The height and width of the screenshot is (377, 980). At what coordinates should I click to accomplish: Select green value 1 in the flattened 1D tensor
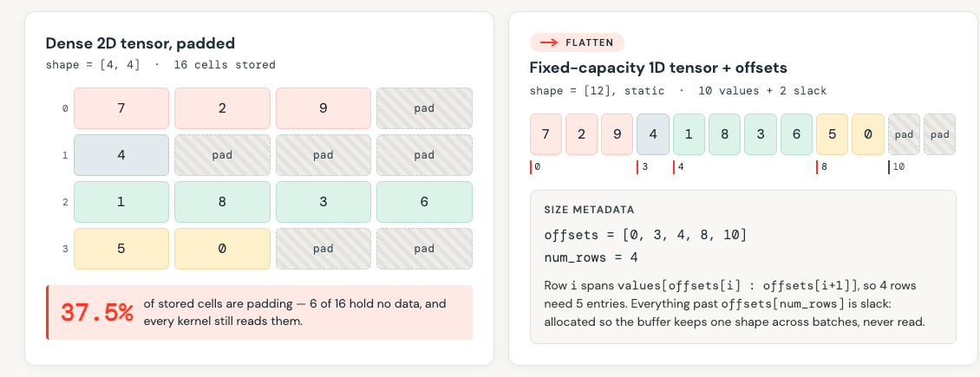click(x=689, y=134)
